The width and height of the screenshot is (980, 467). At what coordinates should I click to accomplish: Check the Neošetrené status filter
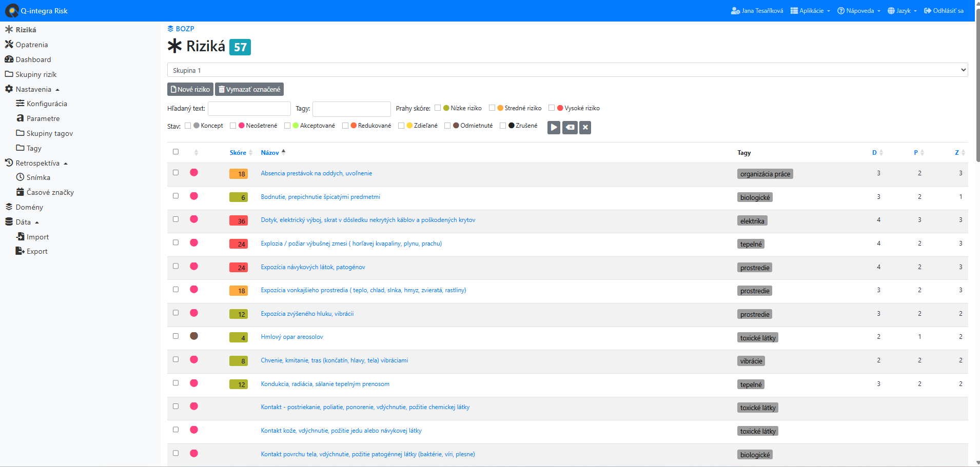tap(233, 126)
